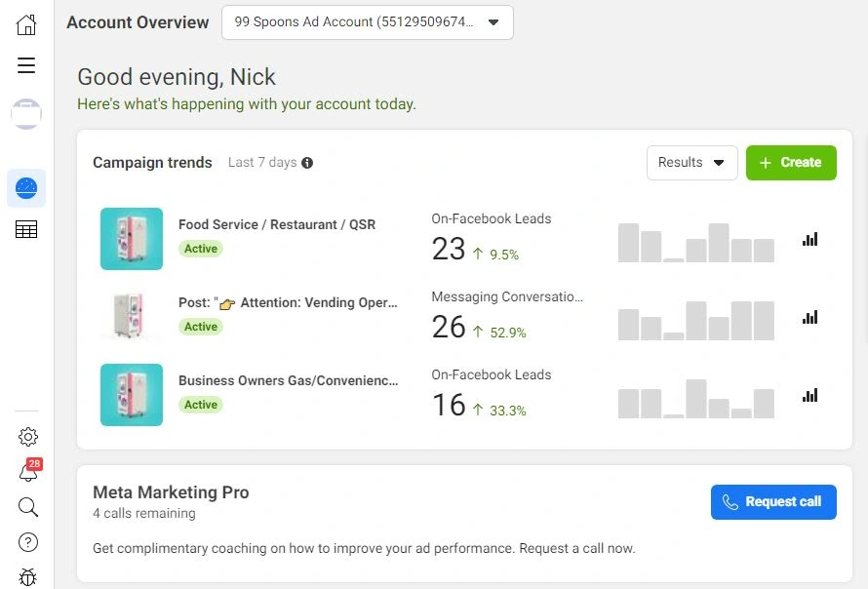Report a problem using bug icon
Viewport: 868px width, 589px height.
tap(27, 577)
